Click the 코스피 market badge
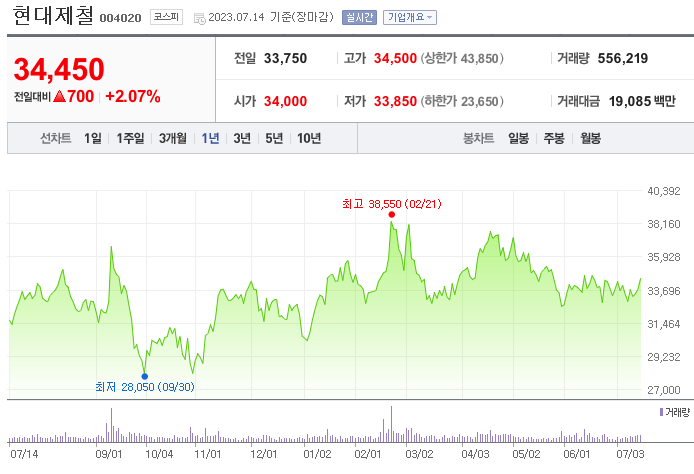This screenshot has height=474, width=694. point(166,17)
